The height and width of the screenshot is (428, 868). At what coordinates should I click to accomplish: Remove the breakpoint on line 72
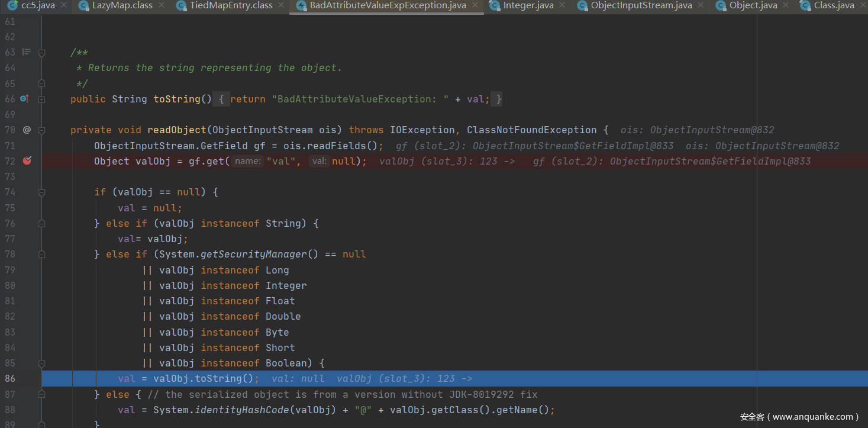(x=27, y=160)
